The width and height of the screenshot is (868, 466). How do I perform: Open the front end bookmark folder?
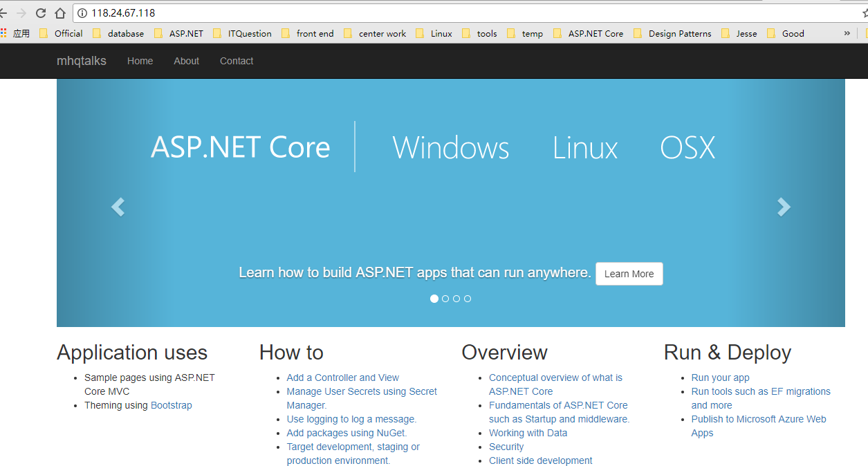click(x=308, y=33)
